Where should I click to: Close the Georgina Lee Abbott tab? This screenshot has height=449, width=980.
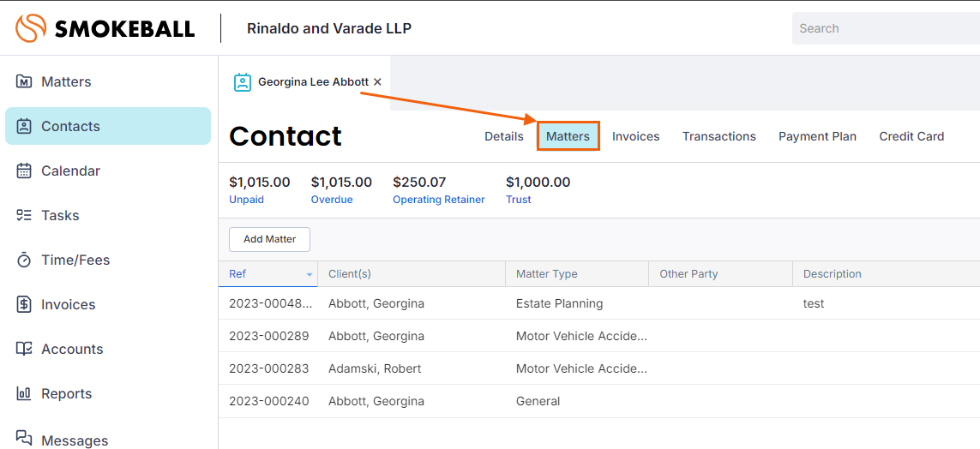(x=377, y=82)
